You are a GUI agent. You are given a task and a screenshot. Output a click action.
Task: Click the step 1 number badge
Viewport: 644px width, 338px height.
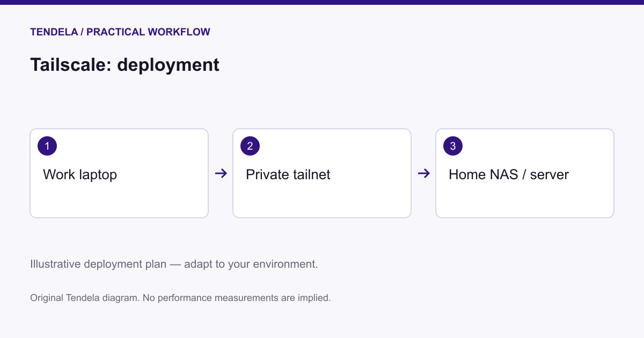click(x=47, y=146)
